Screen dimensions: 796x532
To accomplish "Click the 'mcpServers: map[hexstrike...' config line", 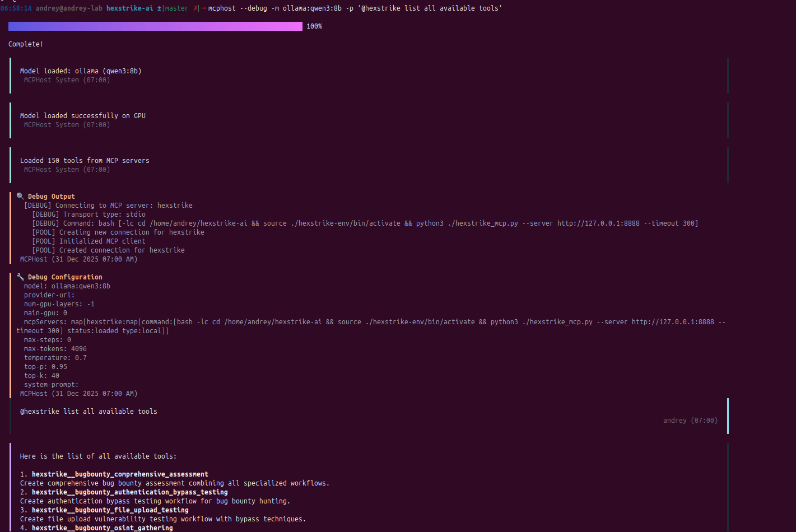I will coord(371,326).
